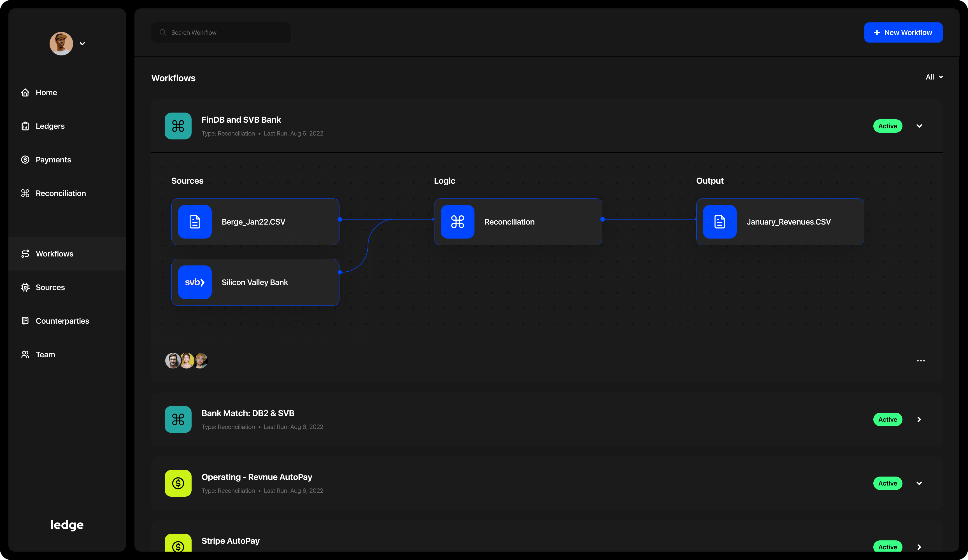Collapse the FinDB and SVB Bank workflow
Image resolution: width=968 pixels, height=560 pixels.
pos(919,126)
